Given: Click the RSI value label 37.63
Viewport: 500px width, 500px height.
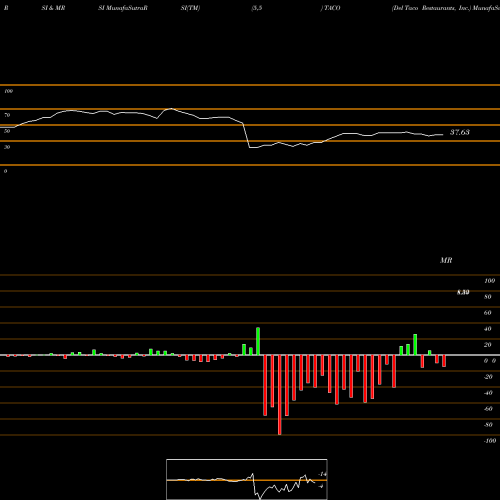Looking at the screenshot, I should click(x=460, y=132).
